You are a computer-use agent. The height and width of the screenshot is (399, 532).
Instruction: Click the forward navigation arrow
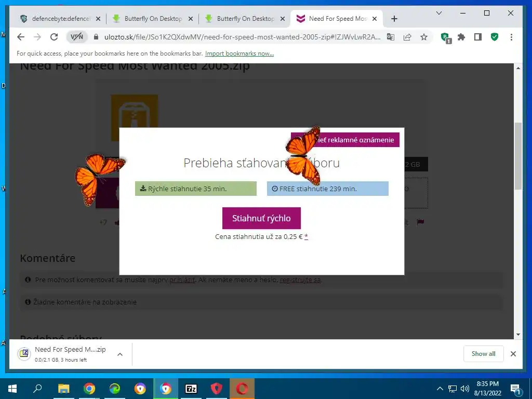point(37,37)
